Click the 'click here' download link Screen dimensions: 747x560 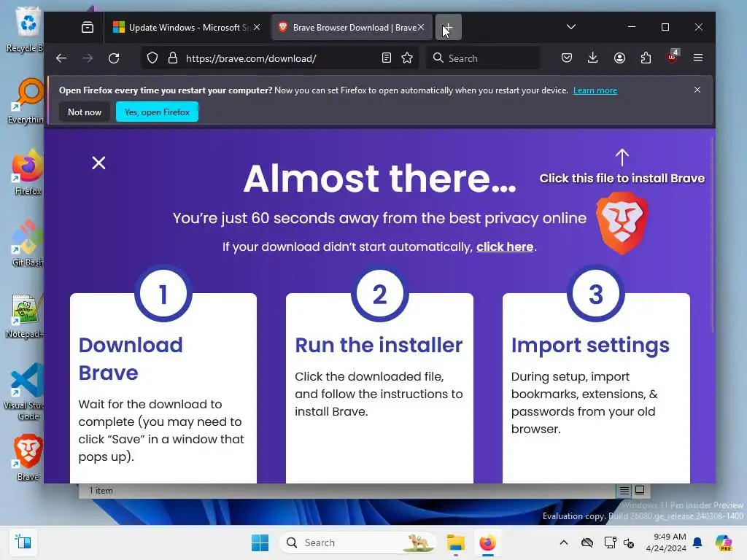pyautogui.click(x=505, y=246)
